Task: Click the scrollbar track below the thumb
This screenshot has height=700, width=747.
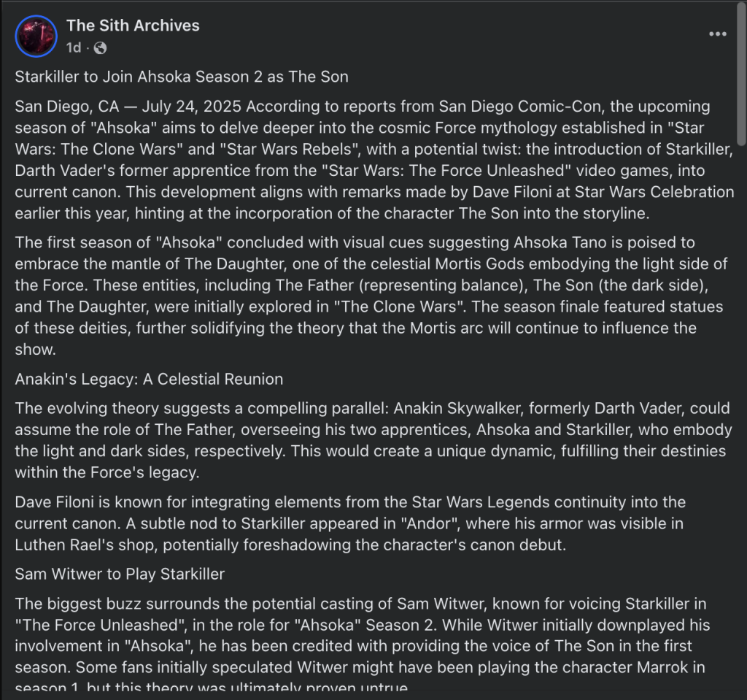Action: [741, 420]
